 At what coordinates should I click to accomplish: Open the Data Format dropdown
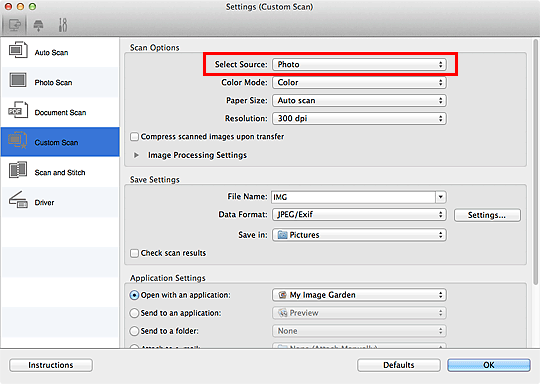coord(359,215)
